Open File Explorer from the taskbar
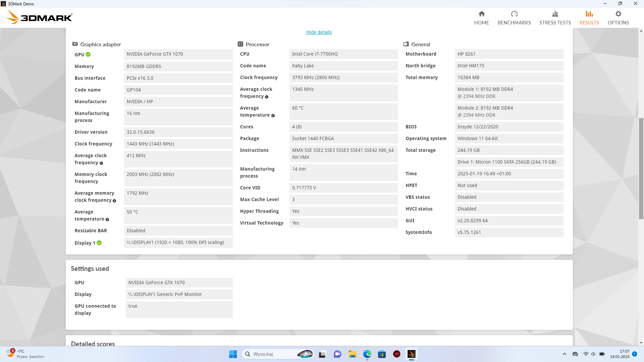This screenshot has width=644, height=362. tap(352, 354)
